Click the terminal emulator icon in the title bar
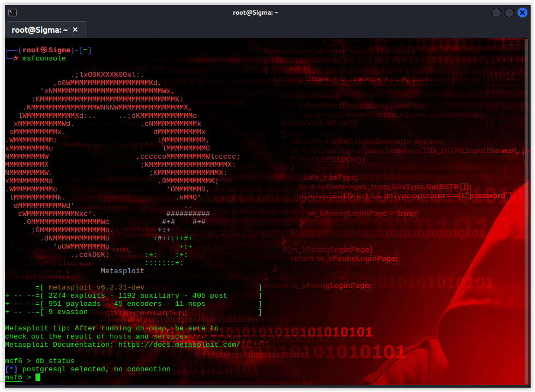535x392 pixels. click(12, 12)
